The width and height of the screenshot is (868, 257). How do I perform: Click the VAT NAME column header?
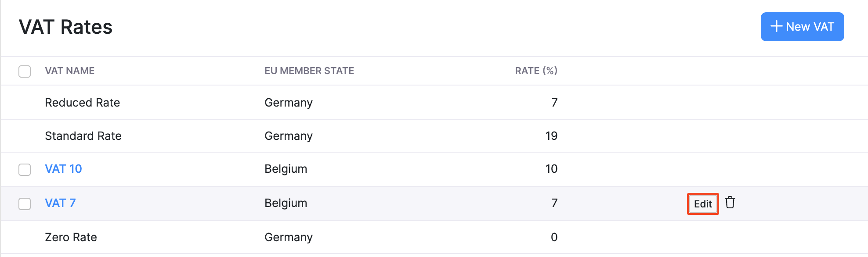coord(69,71)
